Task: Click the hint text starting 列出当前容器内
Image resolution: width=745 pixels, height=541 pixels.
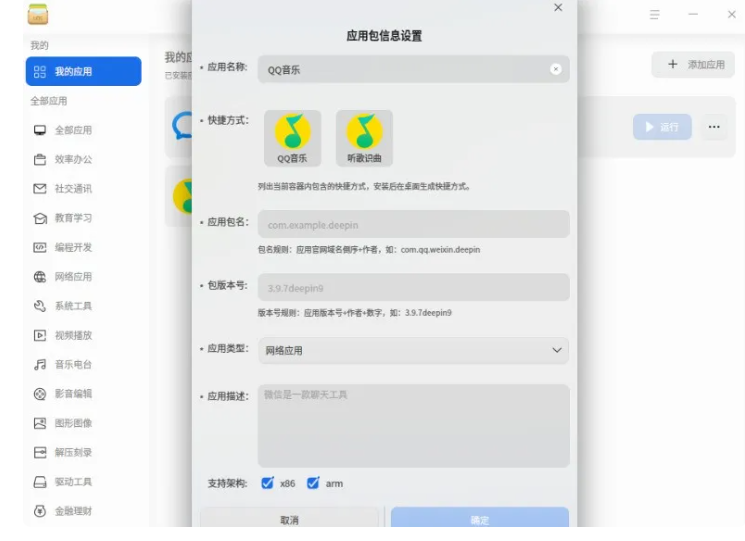Action: tap(364, 187)
